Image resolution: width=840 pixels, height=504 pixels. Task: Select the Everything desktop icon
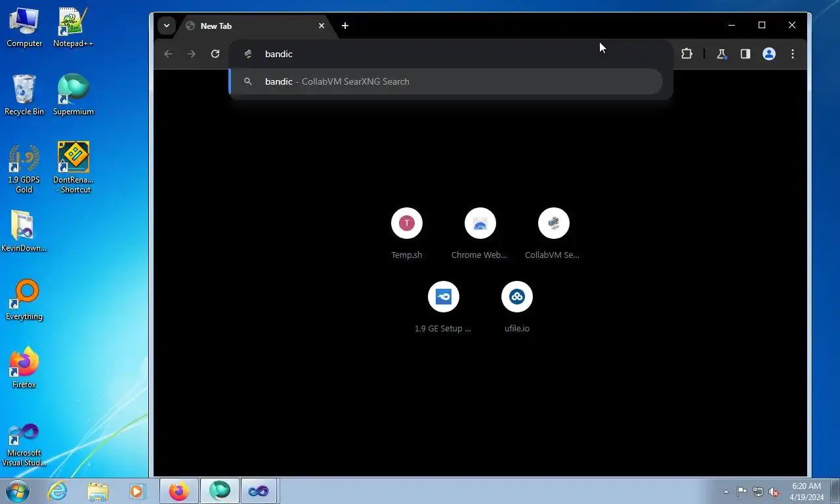pyautogui.click(x=24, y=300)
